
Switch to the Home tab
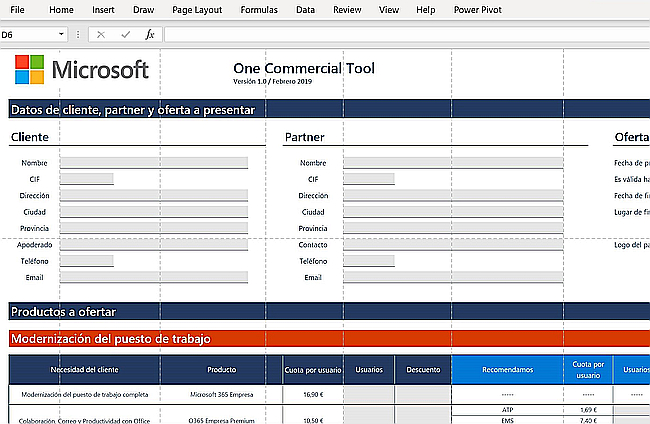tap(61, 10)
